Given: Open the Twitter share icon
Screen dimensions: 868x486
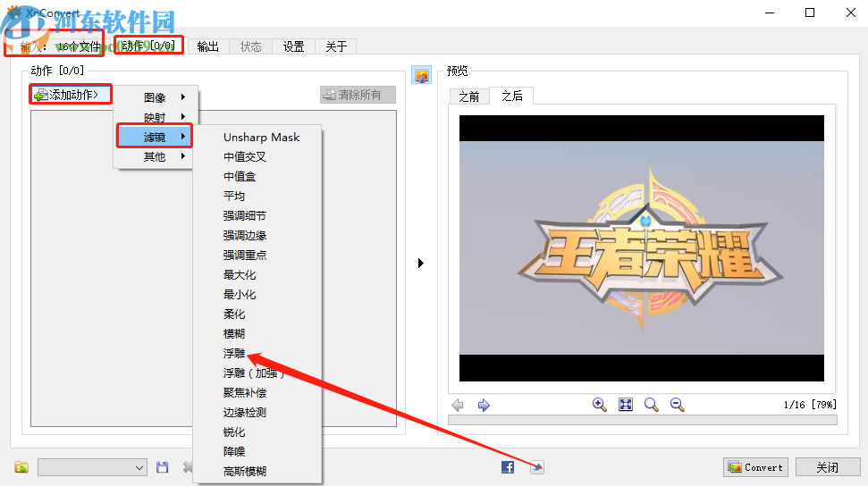Looking at the screenshot, I should click(537, 467).
